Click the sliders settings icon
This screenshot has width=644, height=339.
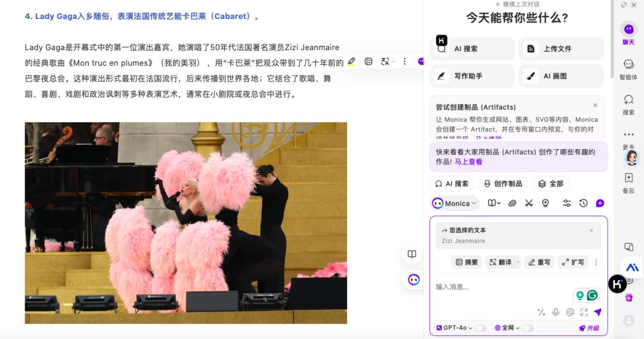pos(567,203)
